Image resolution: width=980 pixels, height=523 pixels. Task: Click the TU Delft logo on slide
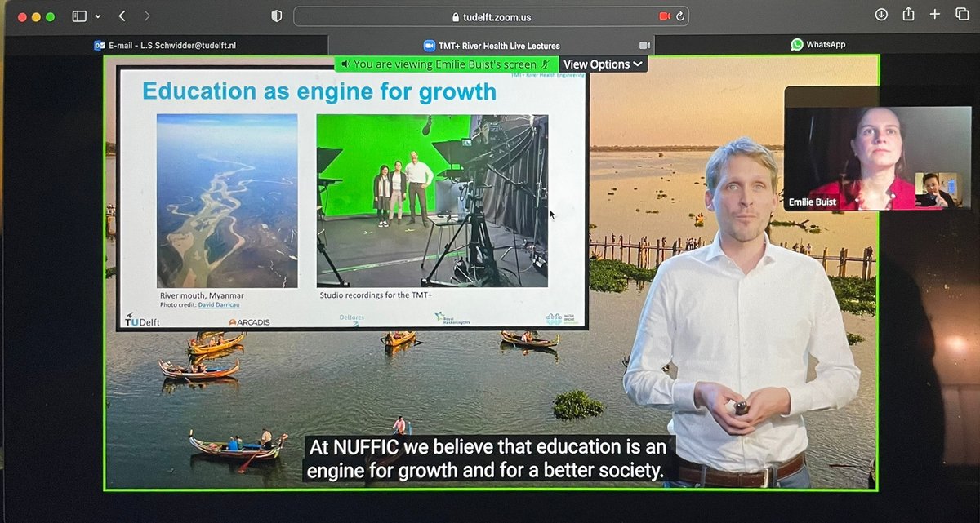click(x=142, y=321)
